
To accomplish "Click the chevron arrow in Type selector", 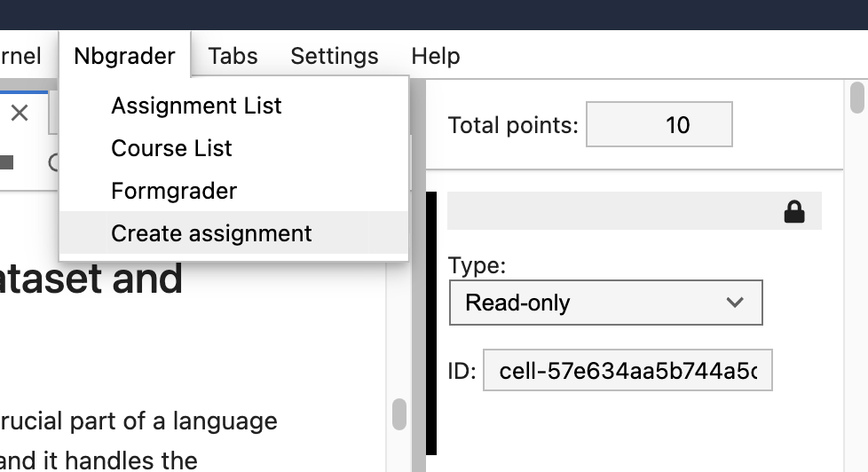I will [x=735, y=303].
